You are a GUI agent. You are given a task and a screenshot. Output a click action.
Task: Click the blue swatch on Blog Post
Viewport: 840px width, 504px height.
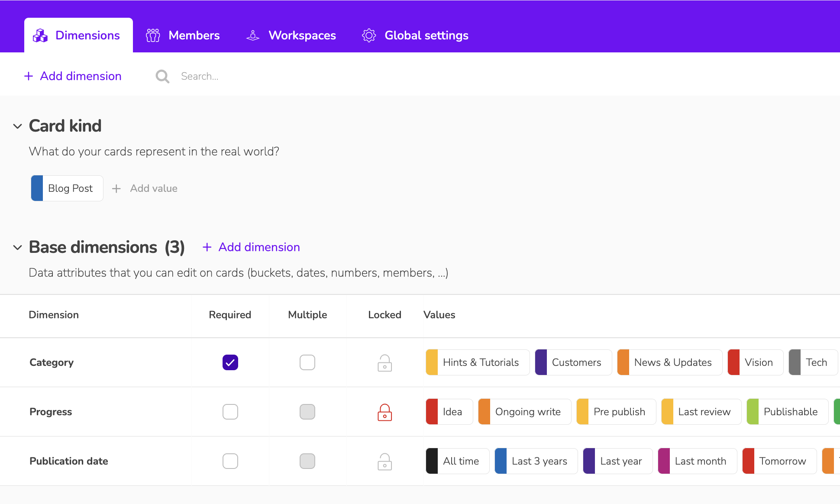coord(37,188)
